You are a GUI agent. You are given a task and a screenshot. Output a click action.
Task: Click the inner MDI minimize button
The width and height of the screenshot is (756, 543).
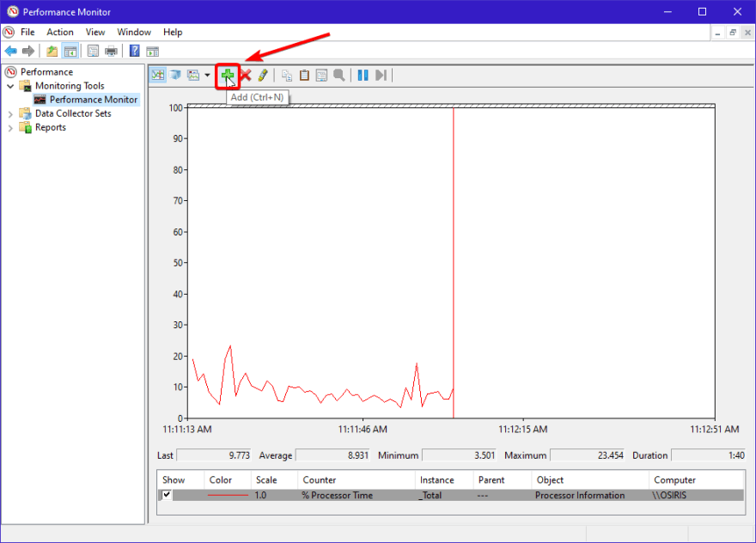(x=718, y=33)
